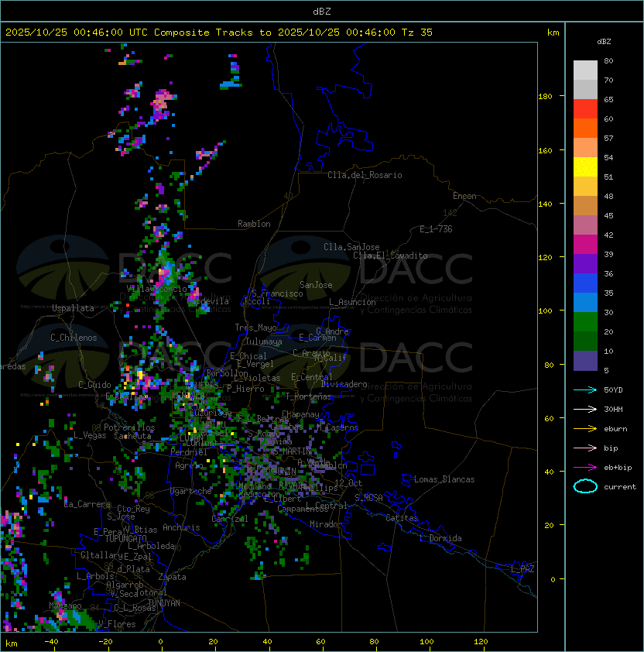Click the 'Anchoris' location label
The image size is (644, 652).
[181, 527]
